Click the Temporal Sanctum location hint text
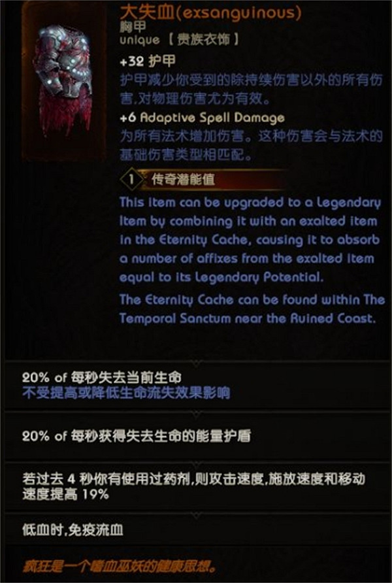392x583 pixels. click(x=252, y=309)
